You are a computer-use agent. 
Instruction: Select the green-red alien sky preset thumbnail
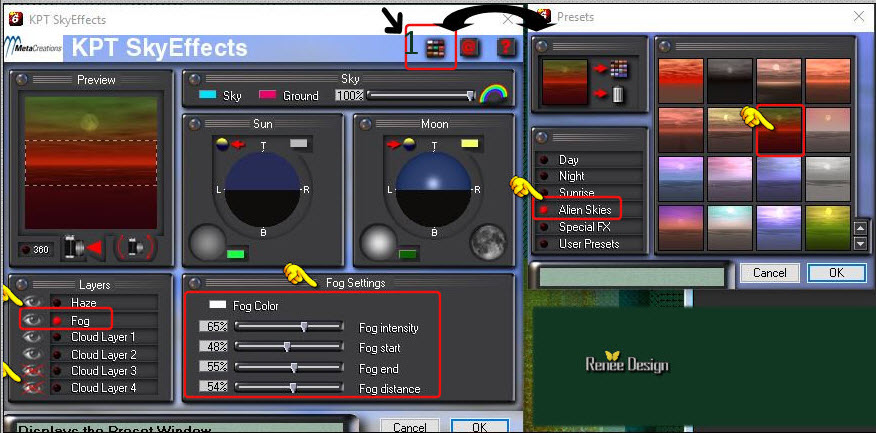point(780,130)
